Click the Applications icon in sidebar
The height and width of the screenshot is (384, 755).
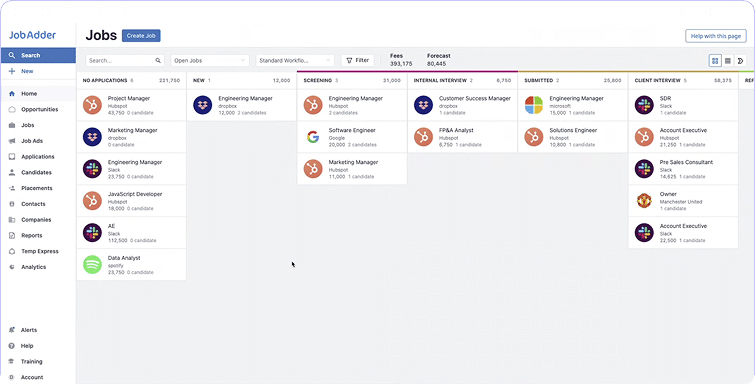(x=12, y=157)
